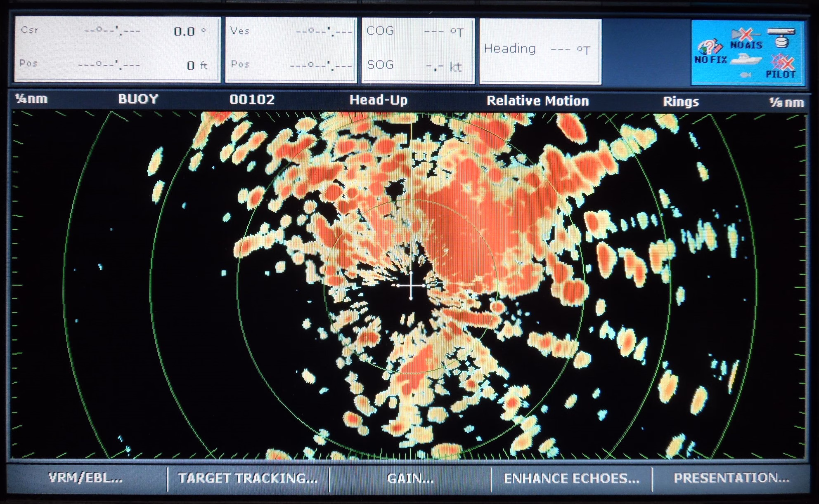
Task: Tap the small fish status icon
Action: pyautogui.click(x=746, y=75)
